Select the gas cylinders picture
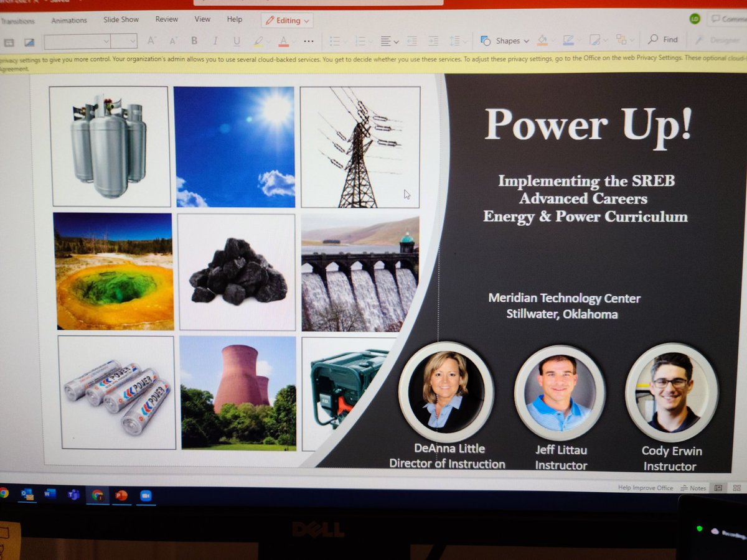The width and height of the screenshot is (747, 560). (110, 146)
